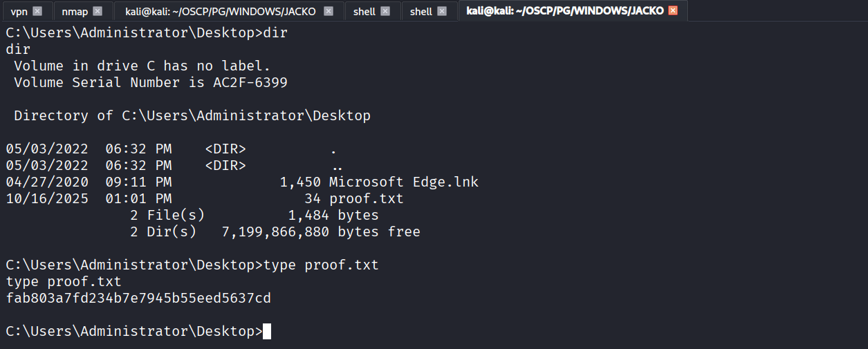Click the terminal cursor at the last prompt
Image resolution: width=868 pixels, height=349 pixels.
coord(267,332)
